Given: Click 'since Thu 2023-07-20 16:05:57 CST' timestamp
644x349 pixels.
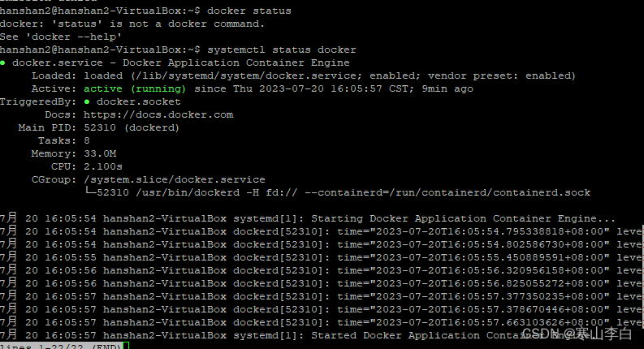Looking at the screenshot, I should [304, 88].
